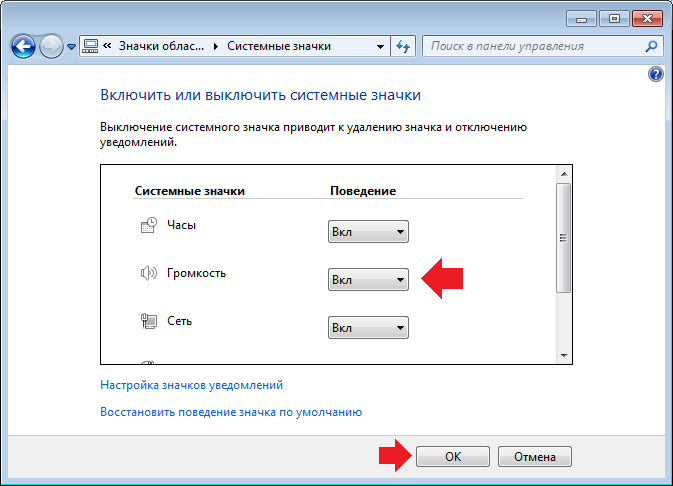The image size is (673, 486).
Task: Click the "Громкость" speaker icon
Action: point(149,273)
